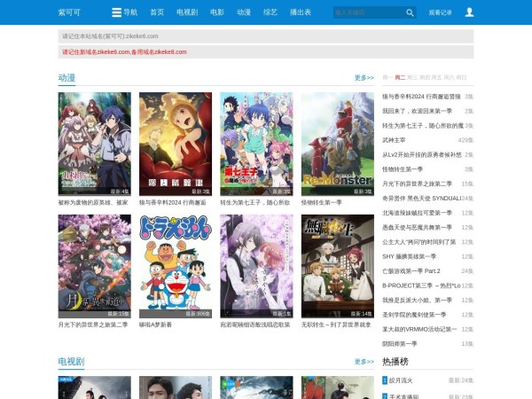Click the 电视剧 section heading
Screen dimensions: 532x399
[71, 362]
